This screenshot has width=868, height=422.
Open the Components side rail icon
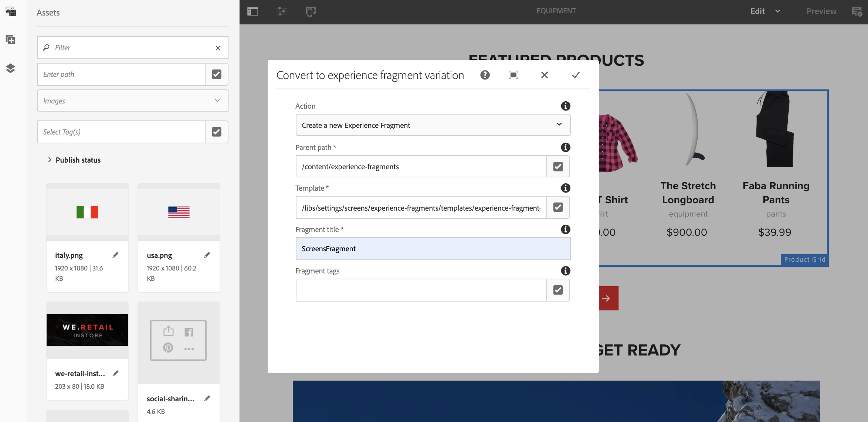pos(11,40)
